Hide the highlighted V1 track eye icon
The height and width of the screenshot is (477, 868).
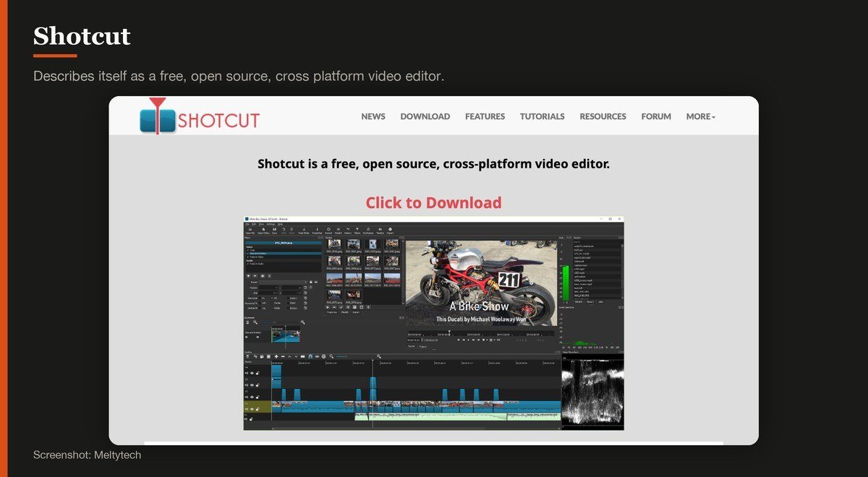click(252, 409)
